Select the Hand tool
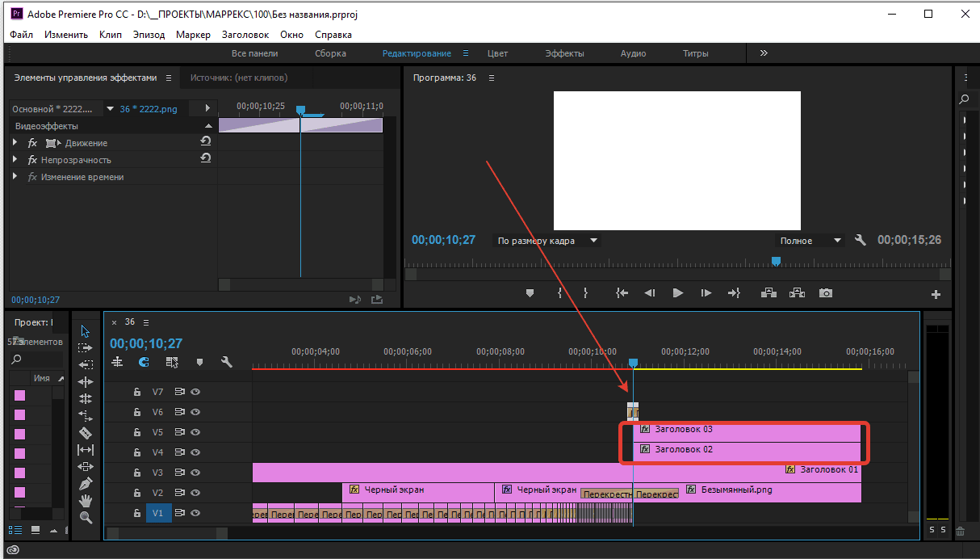Image resolution: width=980 pixels, height=559 pixels. click(x=86, y=501)
